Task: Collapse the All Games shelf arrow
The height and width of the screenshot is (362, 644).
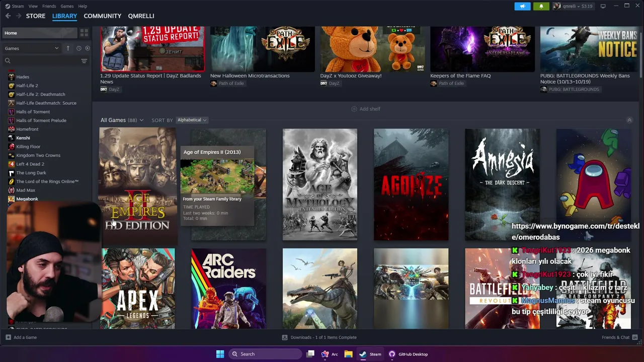Action: 629,120
